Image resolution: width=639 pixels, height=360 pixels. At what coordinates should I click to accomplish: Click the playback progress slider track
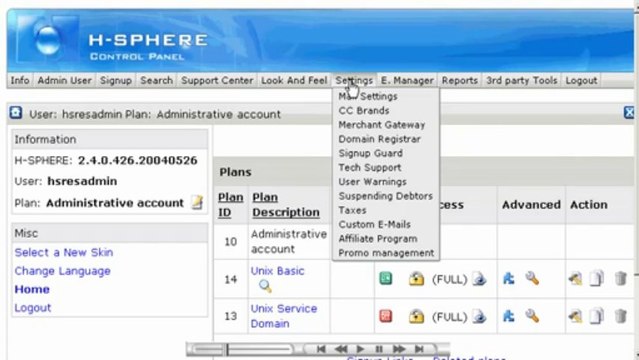pyautogui.click(x=243, y=349)
